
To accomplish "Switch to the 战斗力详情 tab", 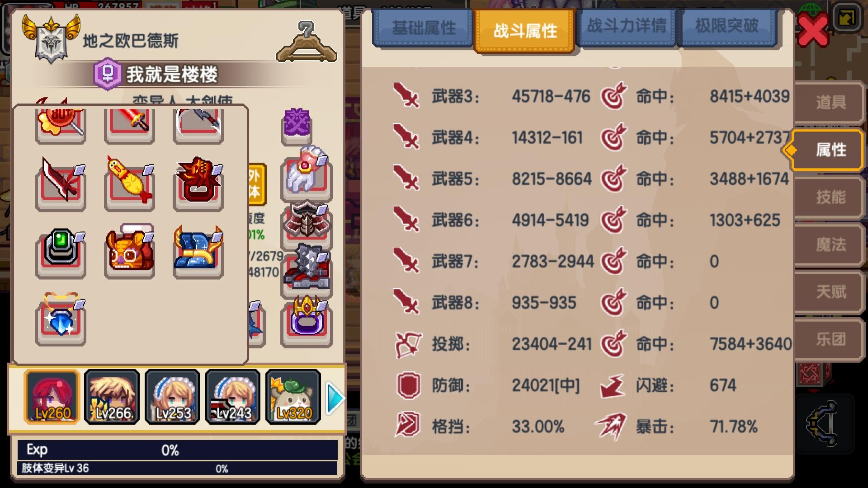I will [626, 26].
